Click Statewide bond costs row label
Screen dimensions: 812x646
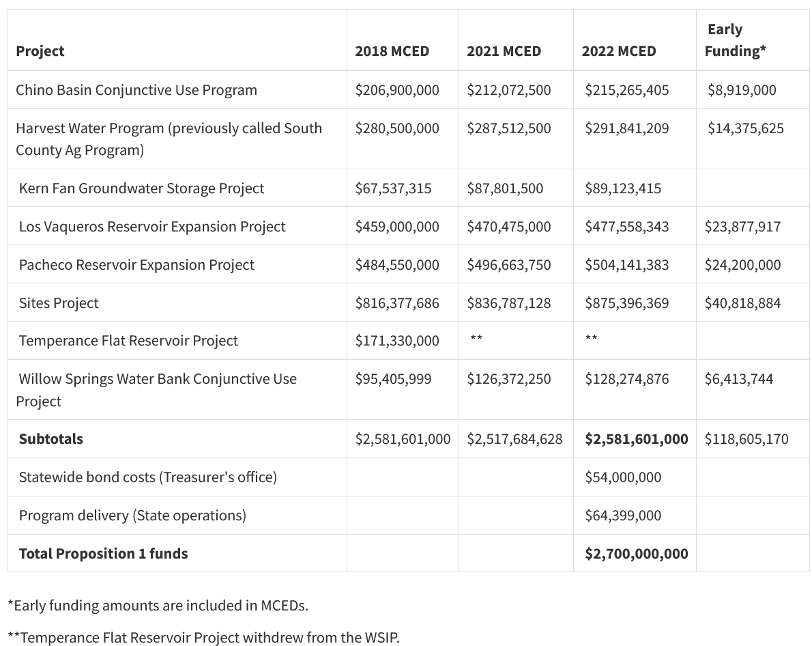[x=147, y=477]
